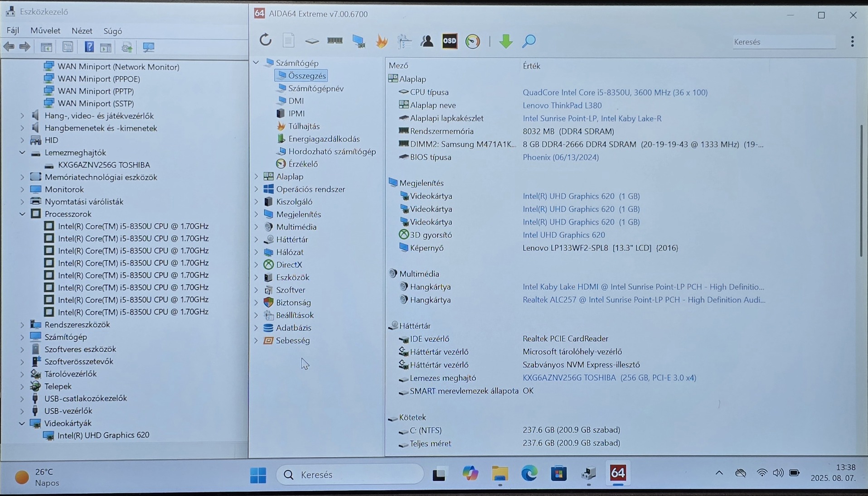Click the Intel Sunrise Point-LP chipset link
The width and height of the screenshot is (868, 496).
592,118
